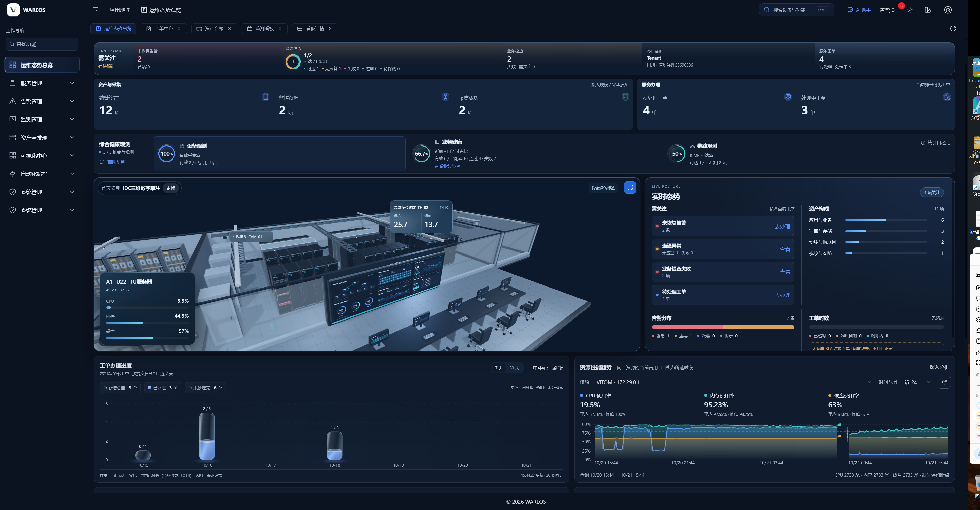The height and width of the screenshot is (510, 980).
Task: Click 隐藏设备标签 to hide device labels
Action: (603, 188)
